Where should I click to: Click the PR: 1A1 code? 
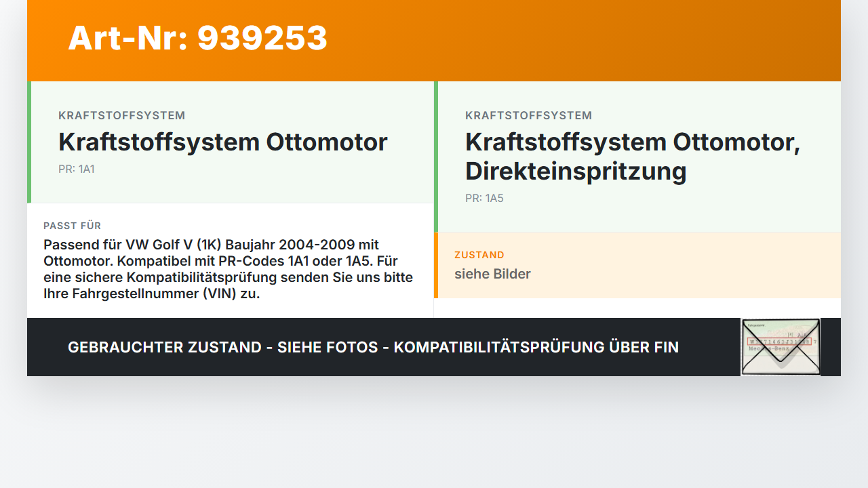pyautogui.click(x=77, y=169)
